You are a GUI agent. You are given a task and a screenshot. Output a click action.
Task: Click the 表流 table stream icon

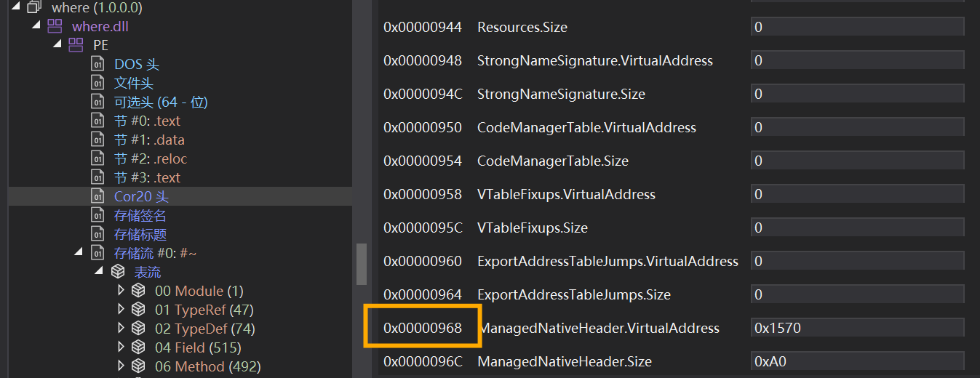118,272
